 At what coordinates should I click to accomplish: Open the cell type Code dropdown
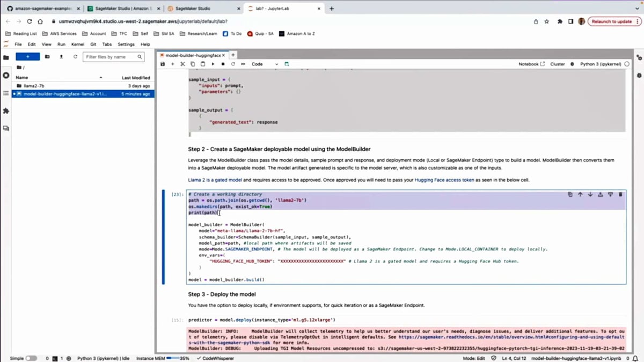coord(265,64)
